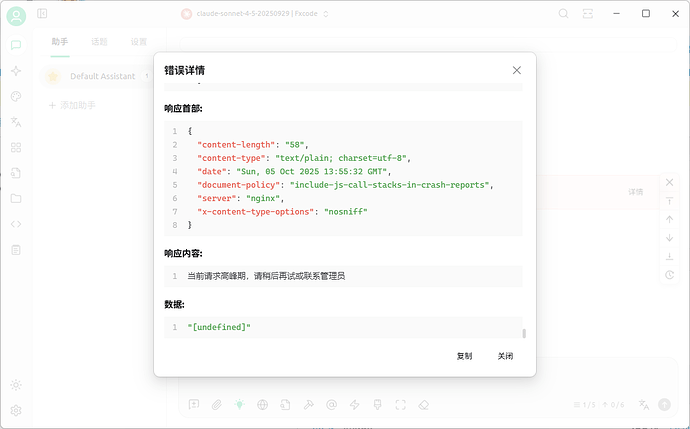Click the 数据 section heading
This screenshot has height=429, width=690.
click(174, 304)
